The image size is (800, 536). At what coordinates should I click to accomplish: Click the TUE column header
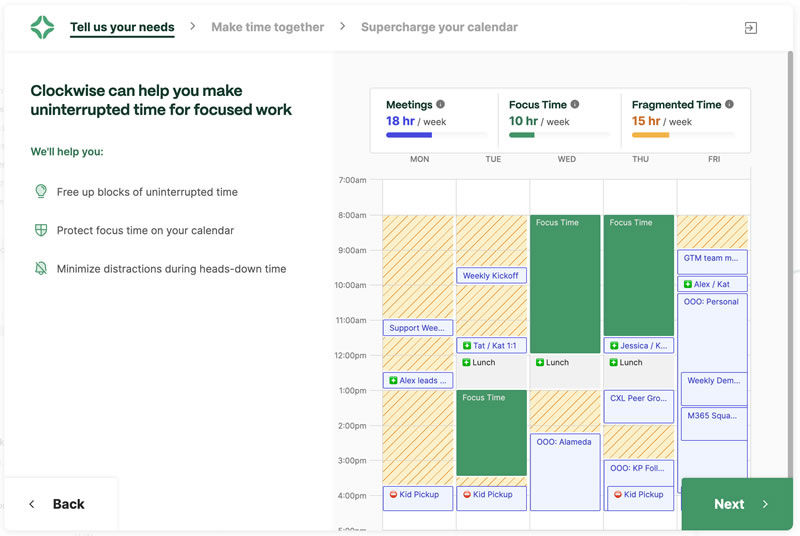coord(493,159)
